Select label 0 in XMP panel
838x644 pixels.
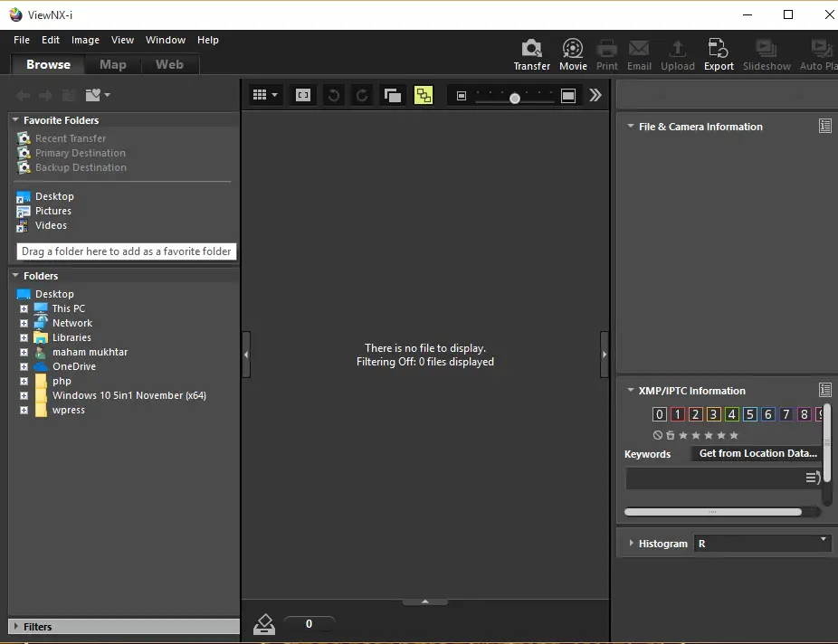(660, 414)
